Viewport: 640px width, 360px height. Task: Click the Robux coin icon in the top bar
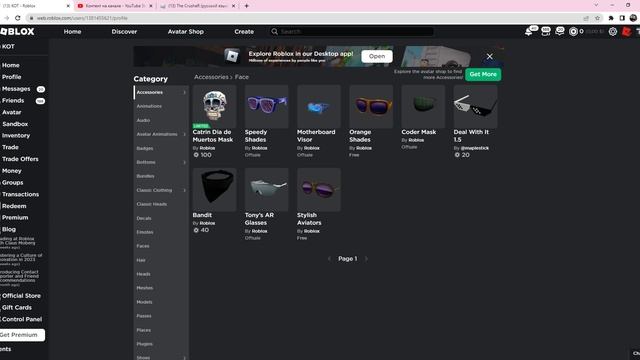(x=573, y=31)
